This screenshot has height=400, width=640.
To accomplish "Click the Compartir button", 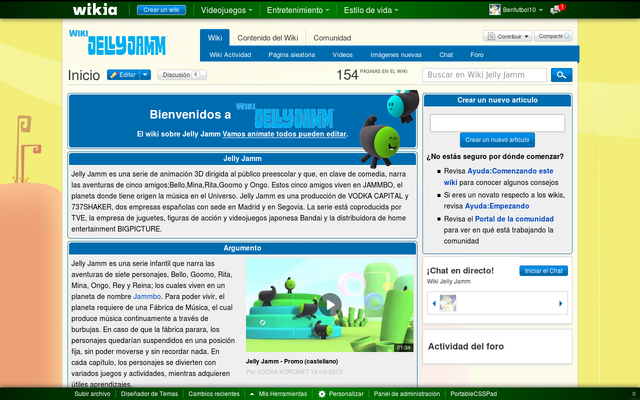I will point(553,36).
